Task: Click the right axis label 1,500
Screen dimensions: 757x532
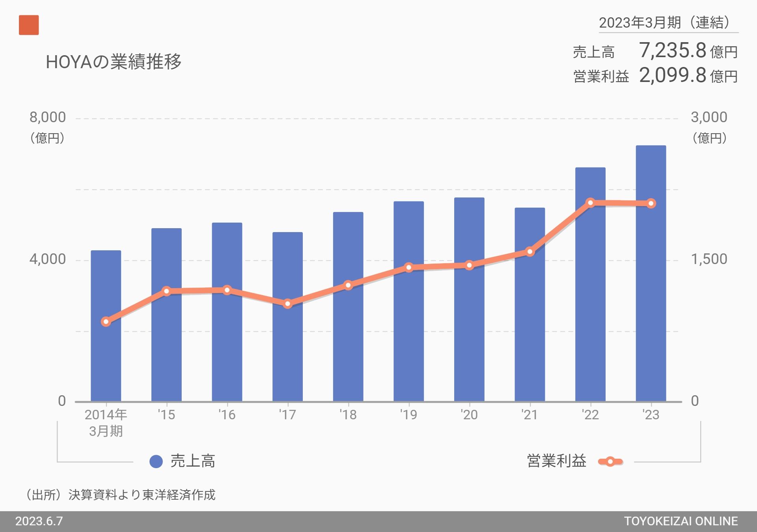Action: click(709, 259)
